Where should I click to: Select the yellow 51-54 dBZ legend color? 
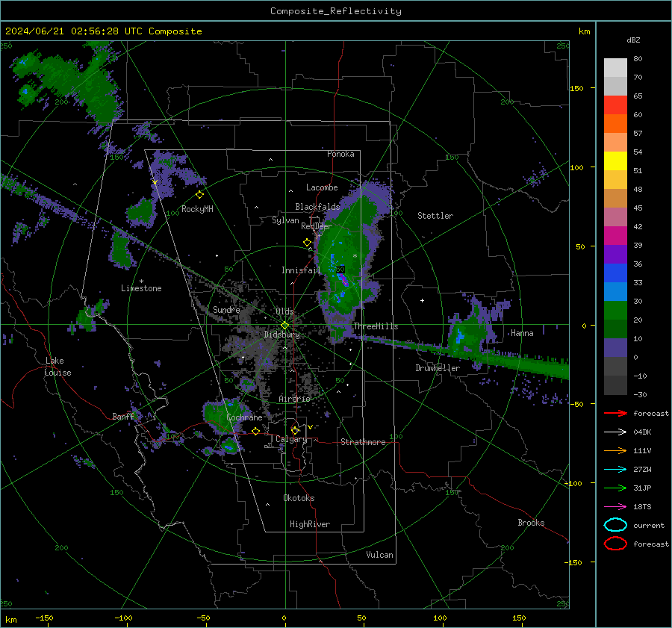[615, 161]
